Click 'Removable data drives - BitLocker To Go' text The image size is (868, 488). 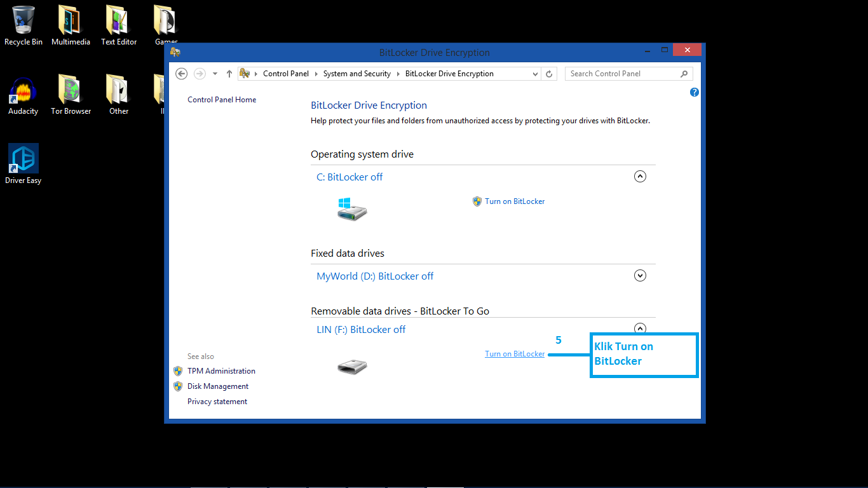[x=400, y=311]
